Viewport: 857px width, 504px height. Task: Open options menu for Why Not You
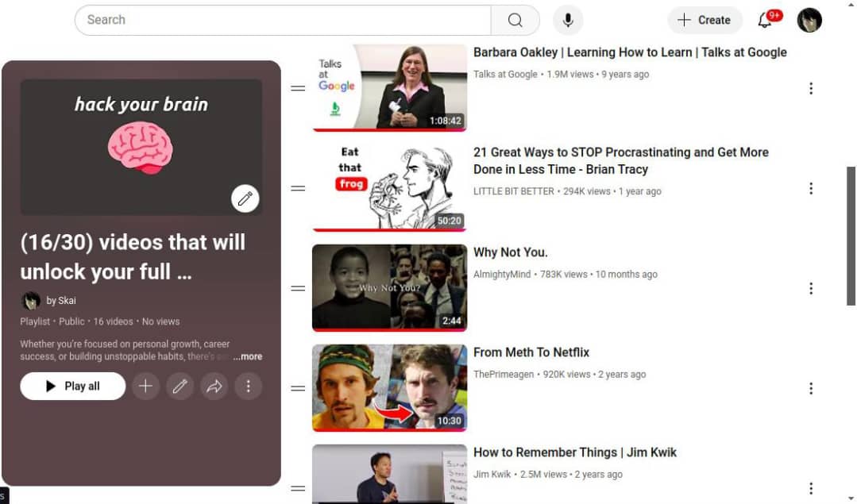click(811, 288)
